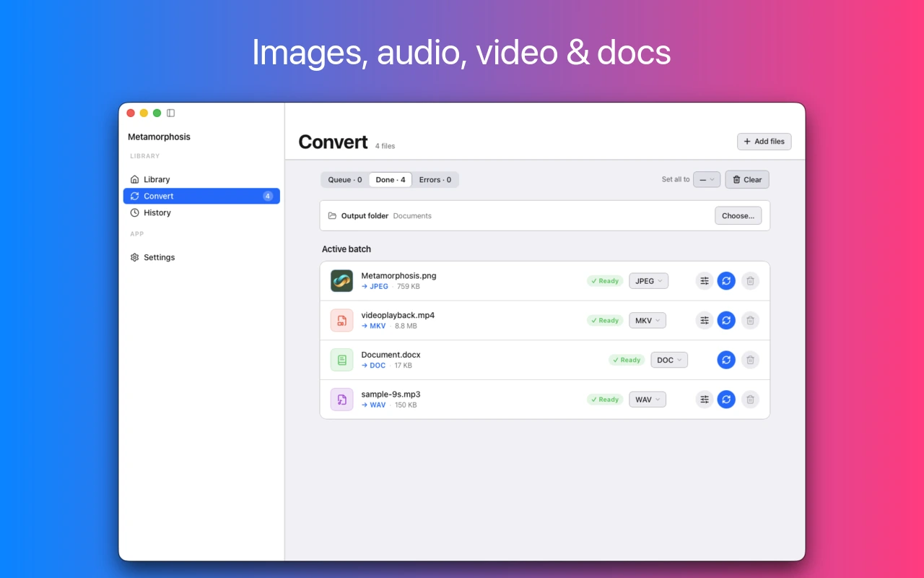The image size is (924, 578).
Task: Click the Convert badge showing 4
Action: click(268, 196)
